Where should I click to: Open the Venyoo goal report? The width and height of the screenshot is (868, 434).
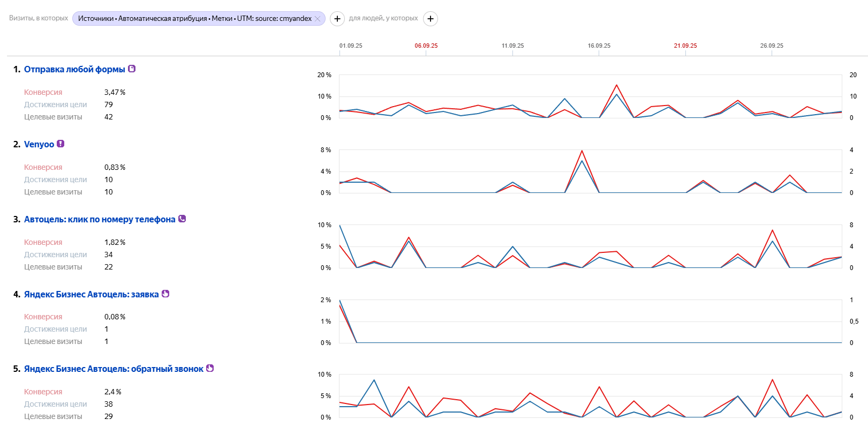pos(39,144)
